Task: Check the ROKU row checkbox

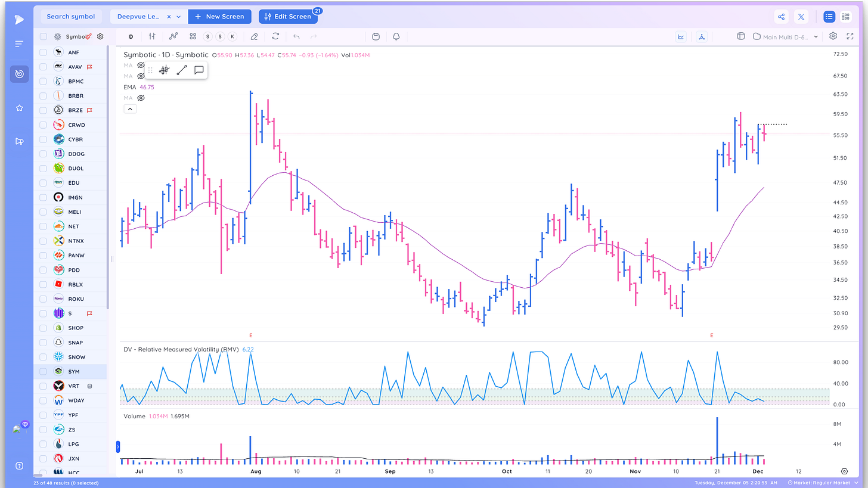Action: [43, 299]
